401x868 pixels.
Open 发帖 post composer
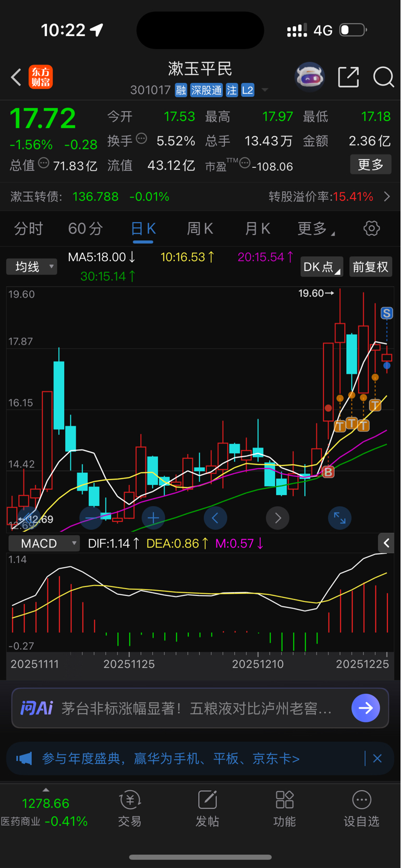tap(207, 809)
